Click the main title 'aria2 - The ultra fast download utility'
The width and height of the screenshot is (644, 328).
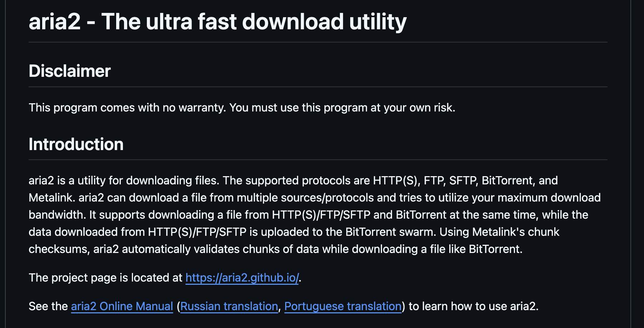pyautogui.click(x=217, y=22)
